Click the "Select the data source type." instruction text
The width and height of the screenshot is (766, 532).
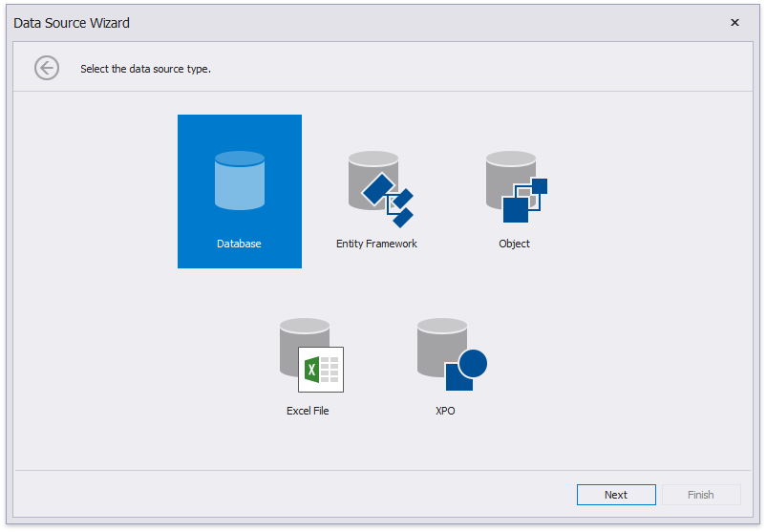click(145, 69)
